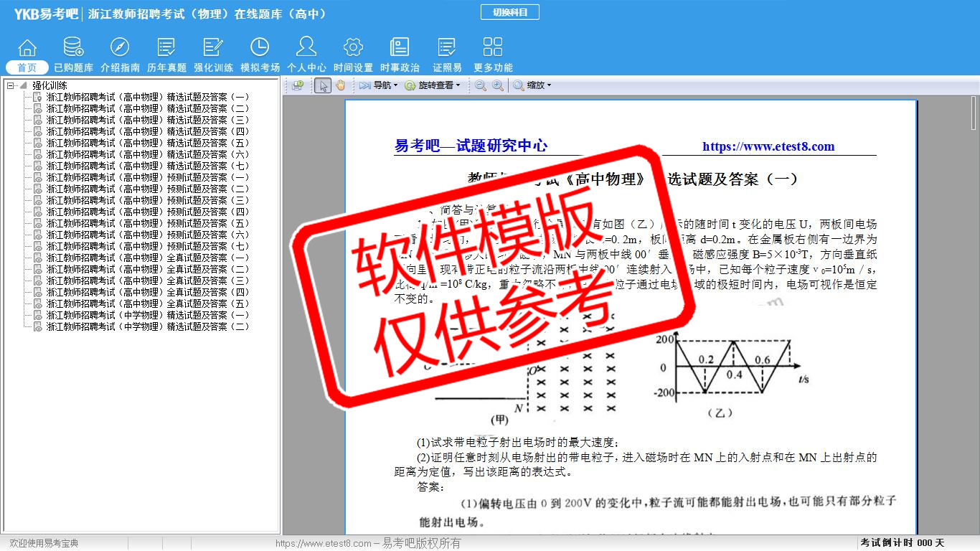Select the arrow pointer tool
Image resolution: width=980 pixels, height=551 pixels.
pos(323,85)
